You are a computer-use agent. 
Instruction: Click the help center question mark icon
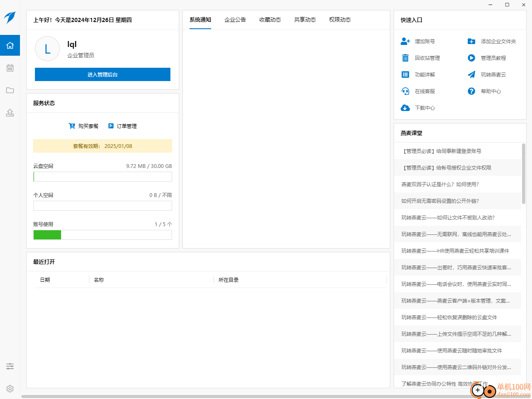471,91
